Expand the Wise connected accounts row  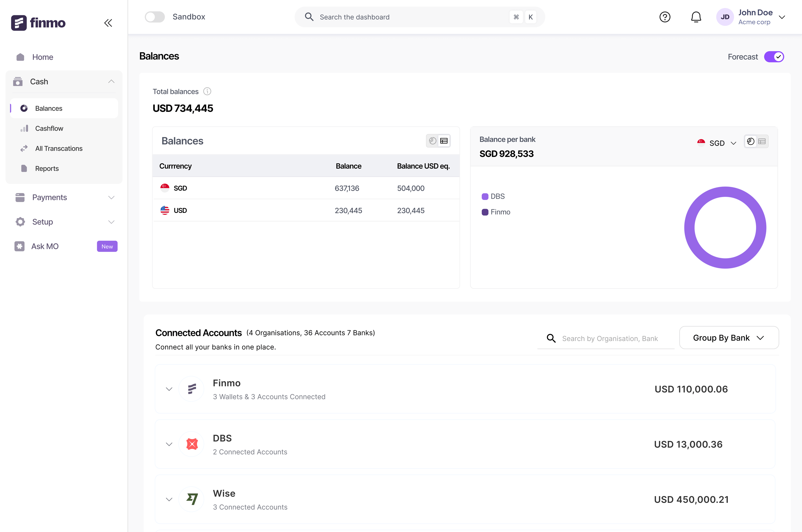[x=169, y=499]
